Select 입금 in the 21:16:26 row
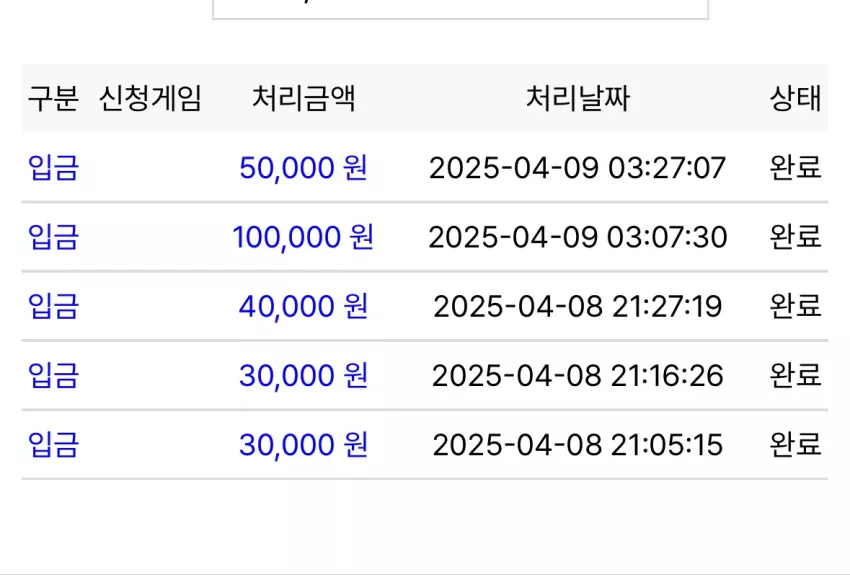Viewport: 850px width, 575px height. tap(53, 376)
